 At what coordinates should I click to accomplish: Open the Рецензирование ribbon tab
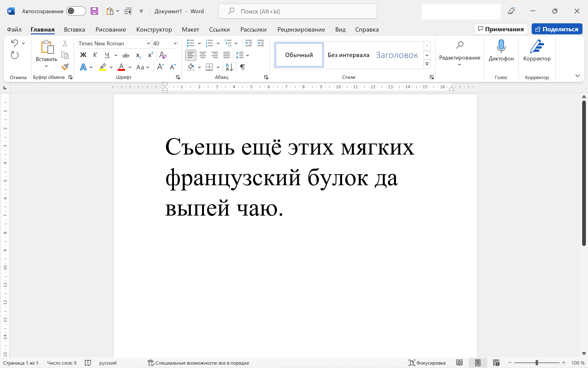[x=300, y=29]
